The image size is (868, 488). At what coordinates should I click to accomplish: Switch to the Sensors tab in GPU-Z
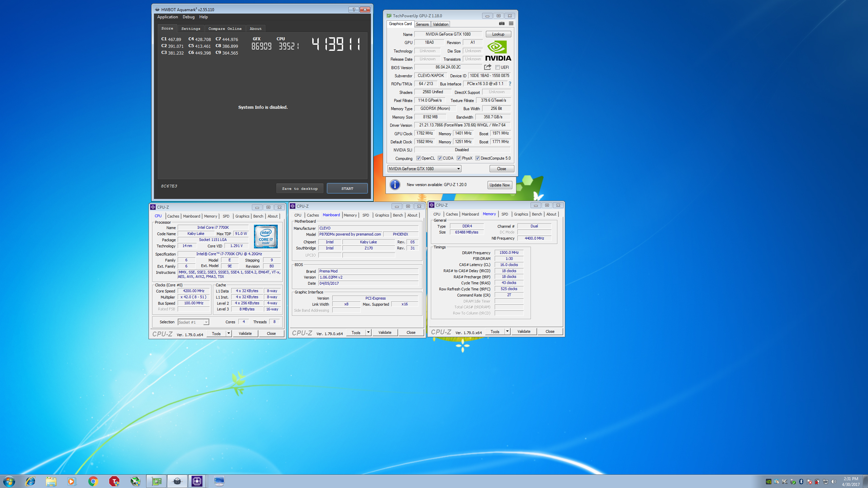pyautogui.click(x=422, y=24)
